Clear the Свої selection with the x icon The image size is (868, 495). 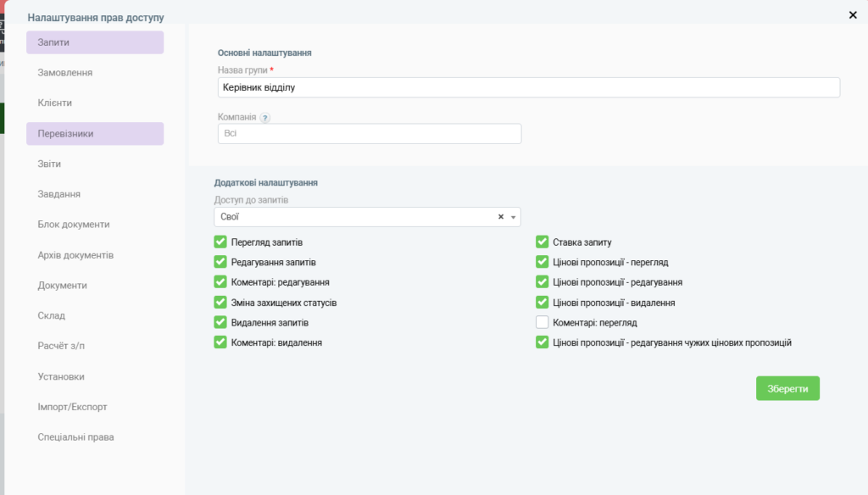pos(500,217)
